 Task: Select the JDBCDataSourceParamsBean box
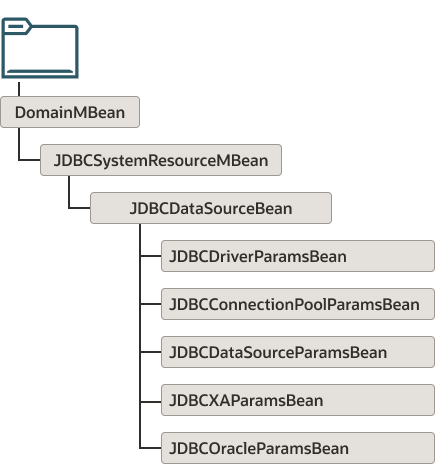(x=298, y=352)
